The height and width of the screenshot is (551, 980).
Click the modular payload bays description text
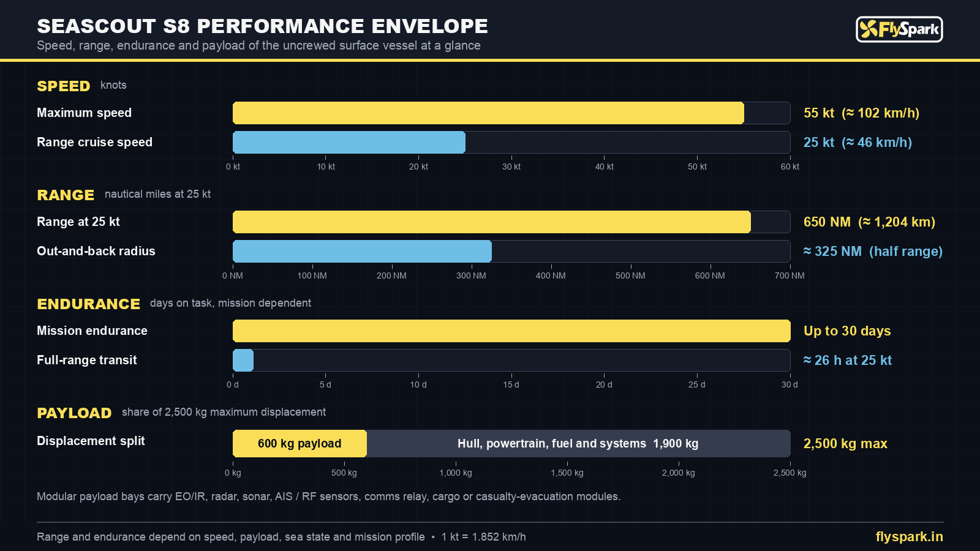tap(329, 497)
